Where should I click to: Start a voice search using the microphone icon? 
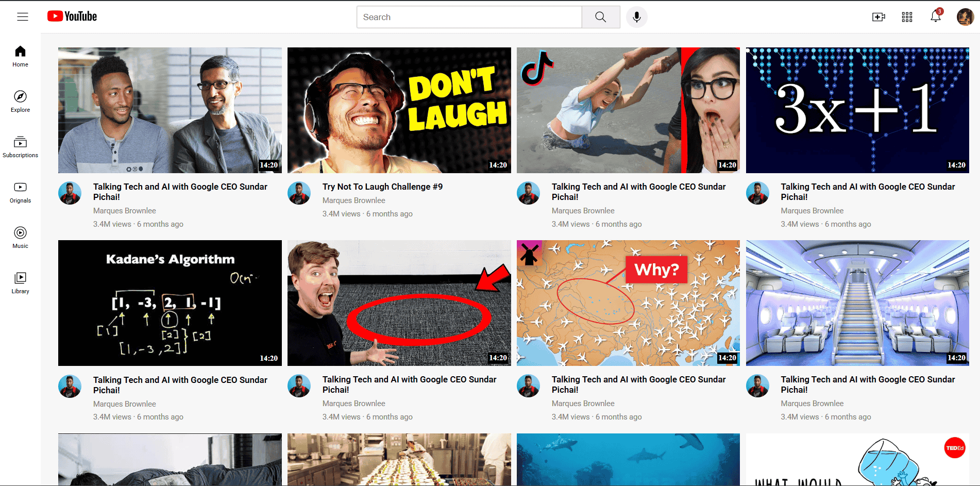point(637,16)
